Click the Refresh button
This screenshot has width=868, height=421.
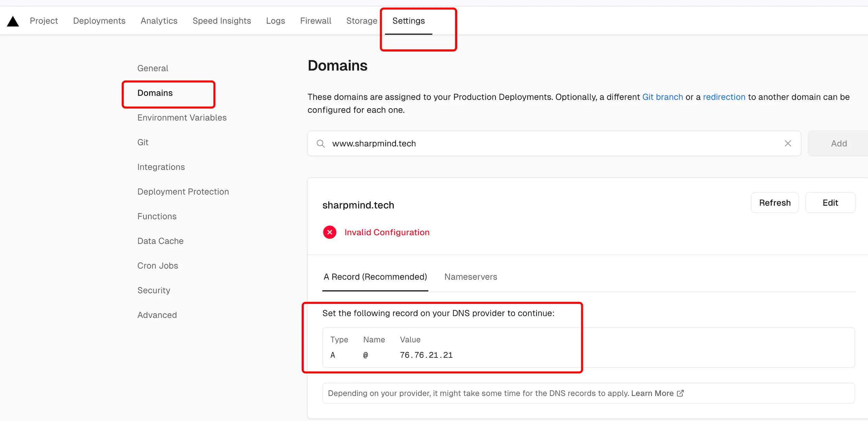(x=774, y=203)
